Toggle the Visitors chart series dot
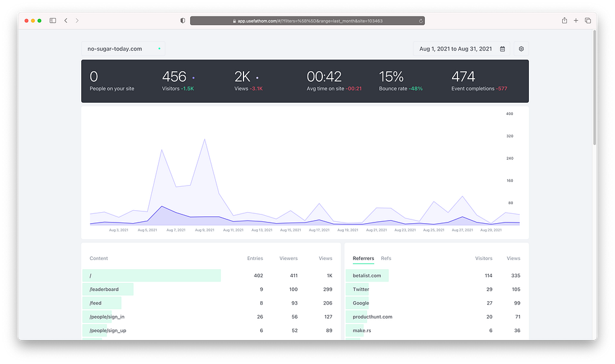This screenshot has width=615, height=364. [x=193, y=78]
